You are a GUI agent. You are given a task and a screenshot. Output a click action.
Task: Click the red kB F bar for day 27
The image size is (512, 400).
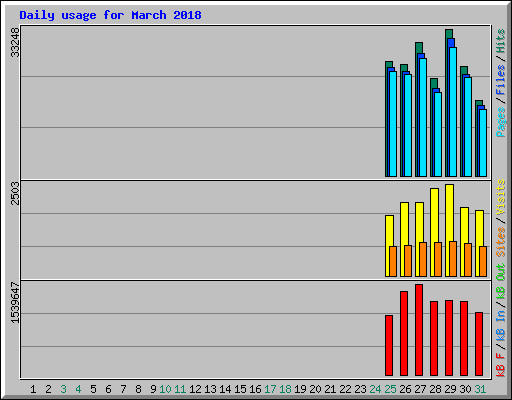click(x=419, y=330)
